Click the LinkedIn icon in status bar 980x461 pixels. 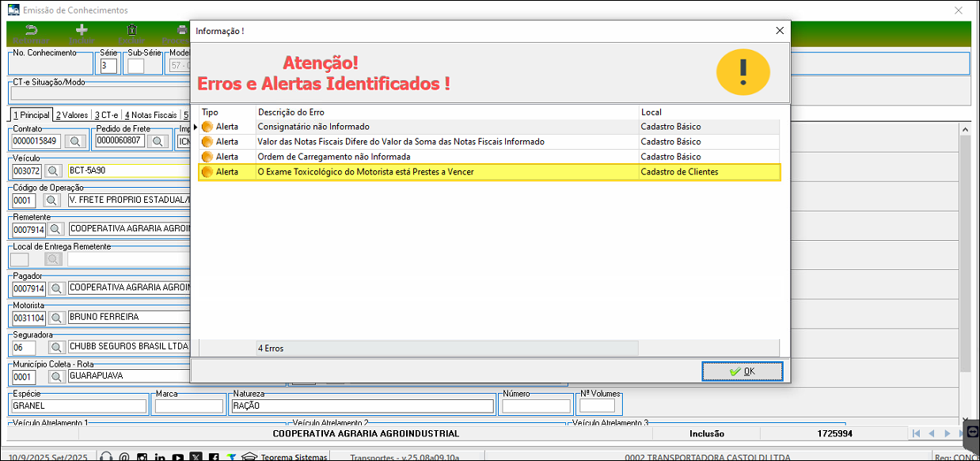pyautogui.click(x=160, y=457)
